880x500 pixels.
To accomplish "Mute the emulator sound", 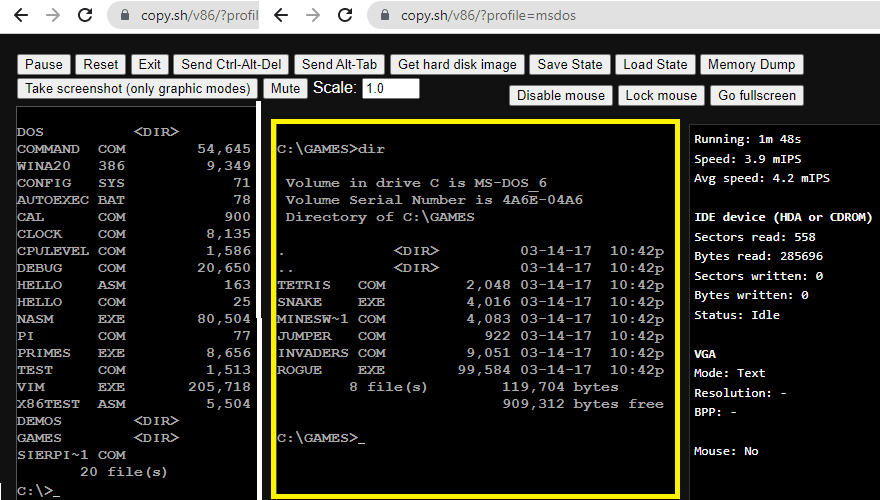I will pos(286,88).
